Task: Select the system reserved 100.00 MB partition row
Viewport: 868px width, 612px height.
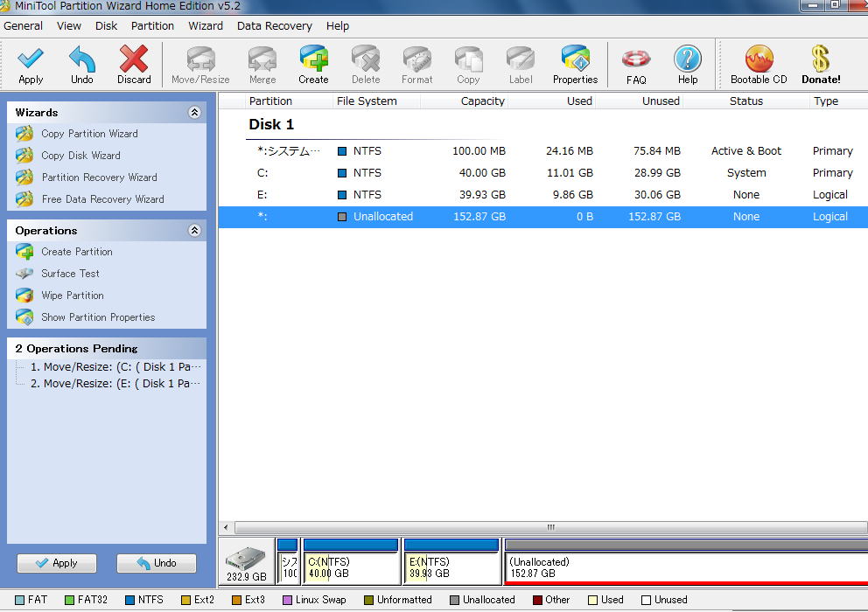Action: [543, 151]
